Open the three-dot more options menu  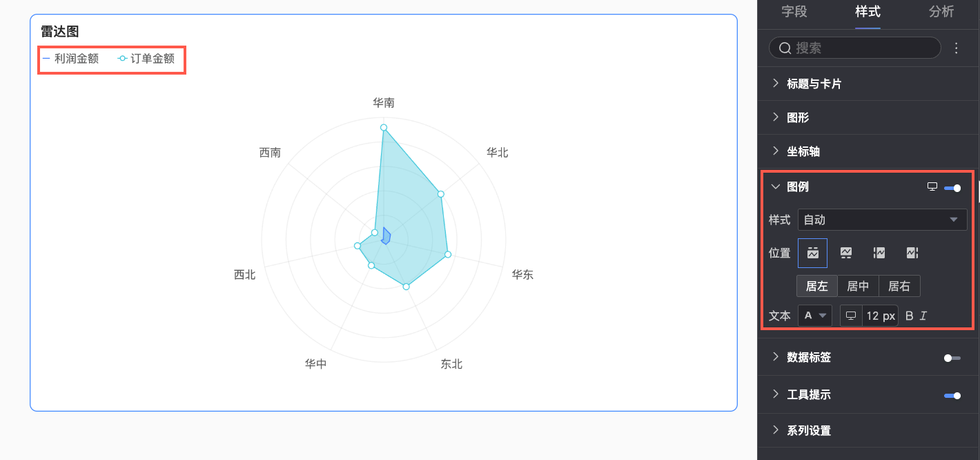(x=957, y=48)
